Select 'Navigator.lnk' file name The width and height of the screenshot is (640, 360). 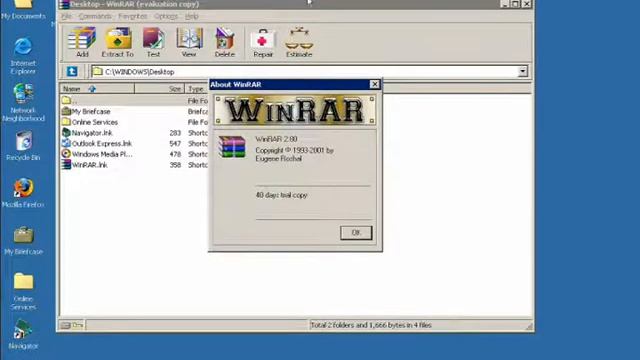[92, 133]
